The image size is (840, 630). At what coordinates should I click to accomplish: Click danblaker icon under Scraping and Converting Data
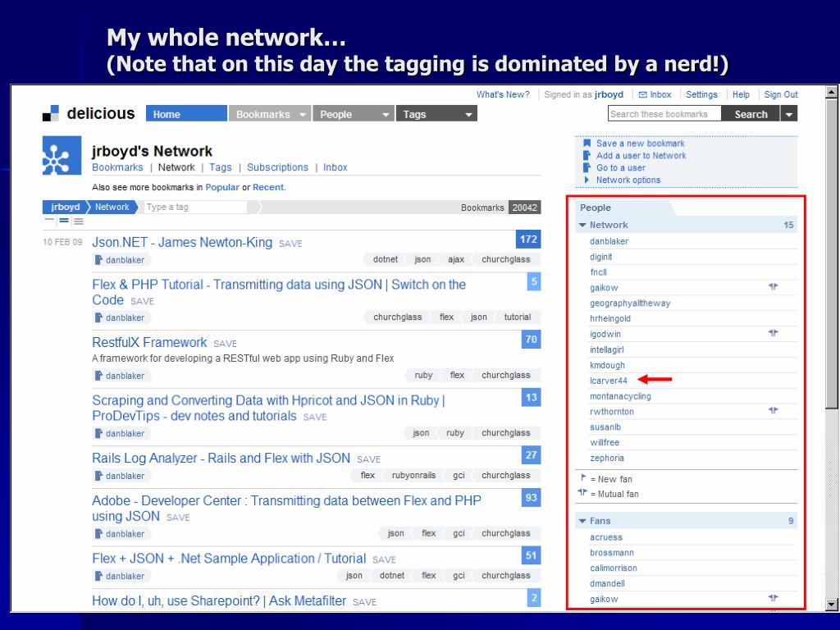click(98, 433)
